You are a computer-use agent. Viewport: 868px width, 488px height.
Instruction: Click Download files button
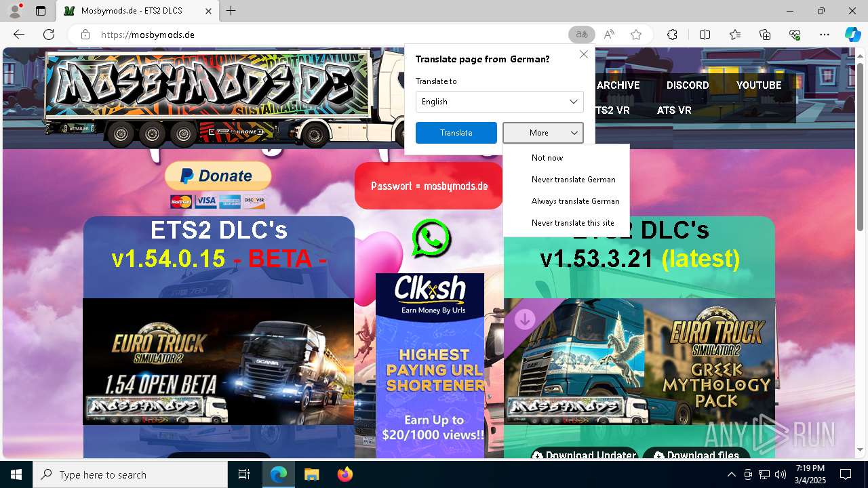point(696,454)
